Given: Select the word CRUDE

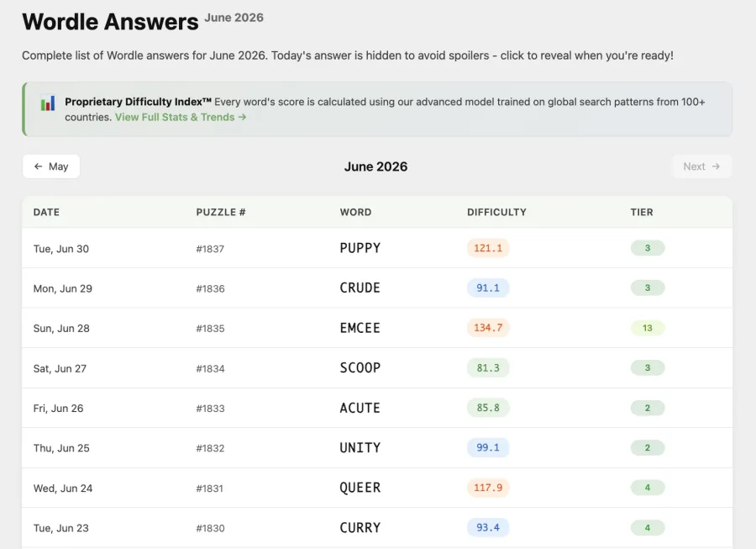Looking at the screenshot, I should (x=360, y=288).
